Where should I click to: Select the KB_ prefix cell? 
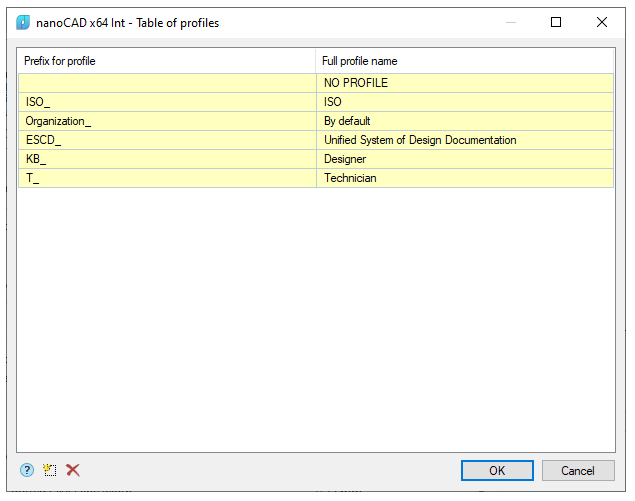tap(166, 159)
